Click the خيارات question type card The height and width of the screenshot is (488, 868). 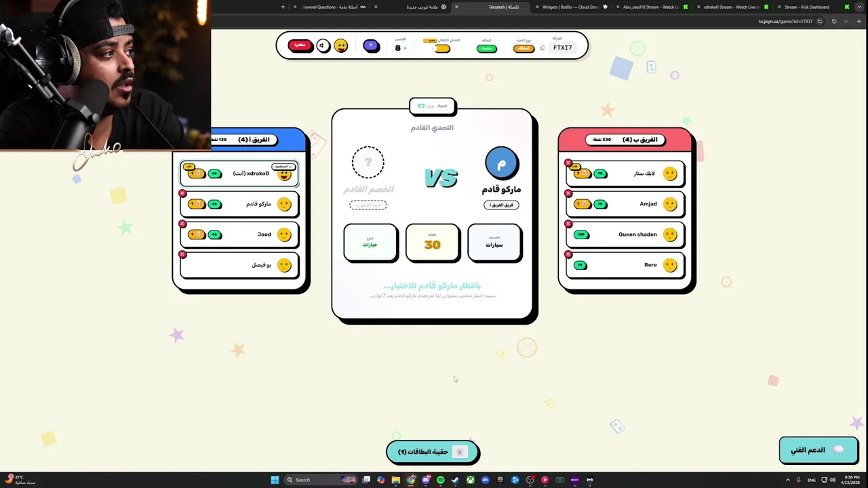tap(370, 242)
